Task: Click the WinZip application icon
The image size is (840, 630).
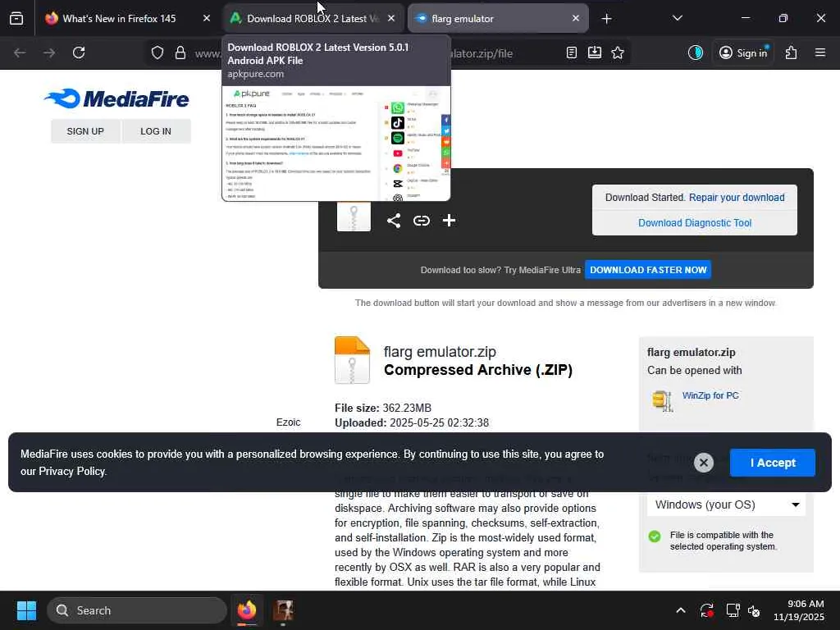Action: 662,400
